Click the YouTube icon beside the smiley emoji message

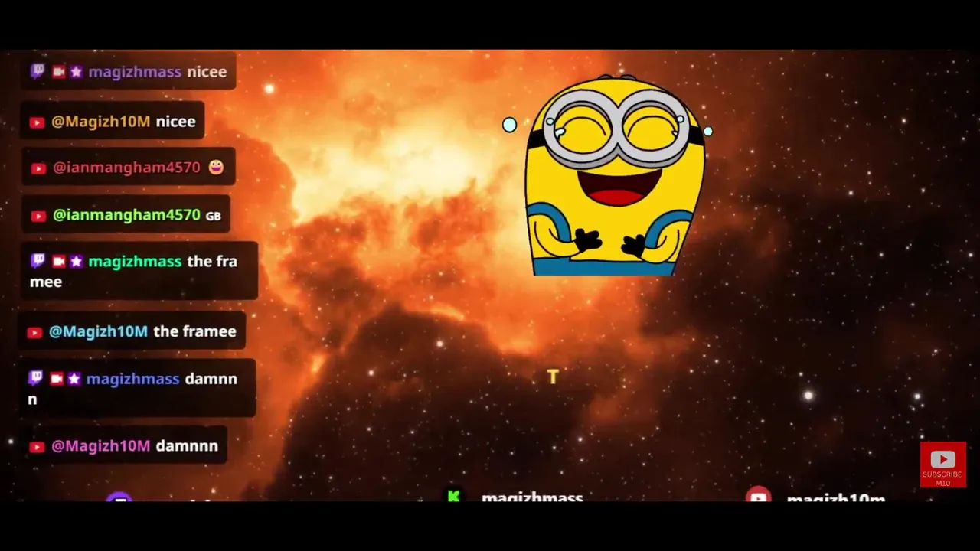click(38, 168)
